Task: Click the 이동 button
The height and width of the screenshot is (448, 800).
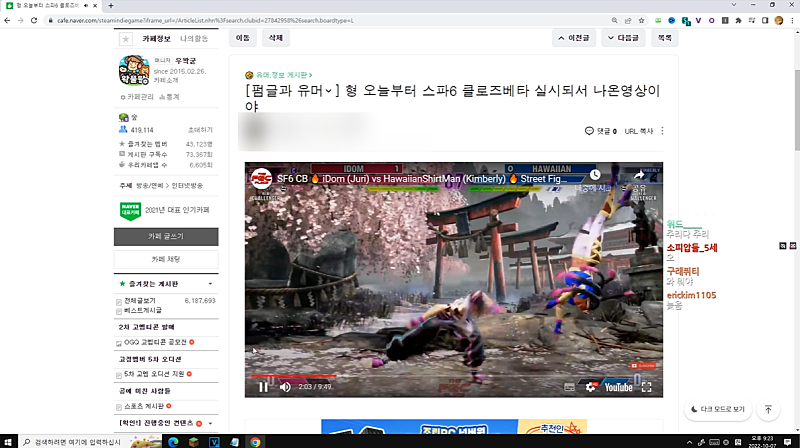Action: point(243,38)
